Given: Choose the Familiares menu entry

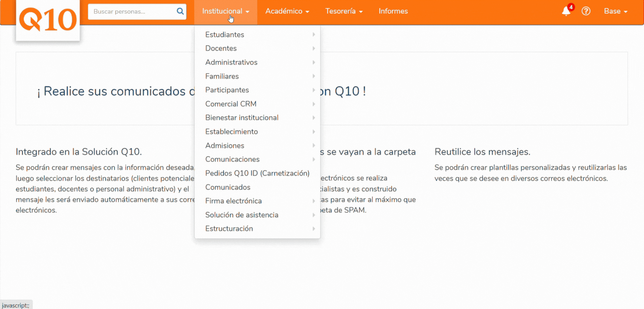Looking at the screenshot, I should [257, 76].
